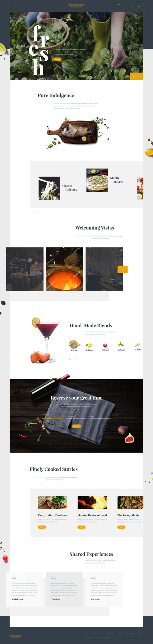Click the right arrow below cuisines carousel
The image size is (153, 644).
pyautogui.click(x=37, y=212)
